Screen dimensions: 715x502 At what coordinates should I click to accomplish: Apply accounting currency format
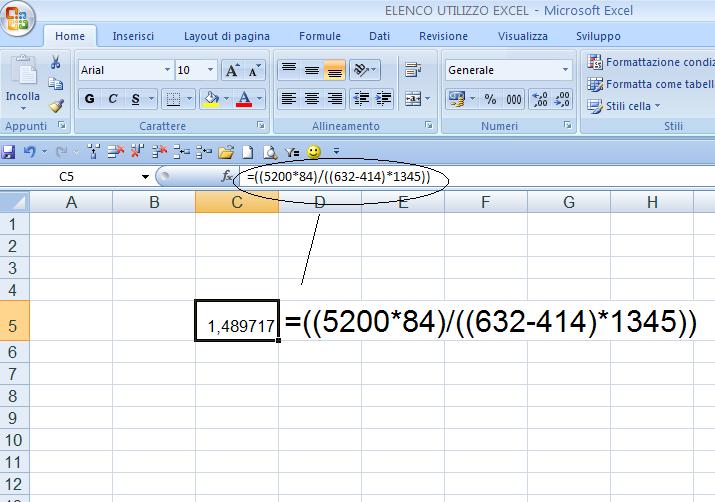pyautogui.click(x=456, y=99)
